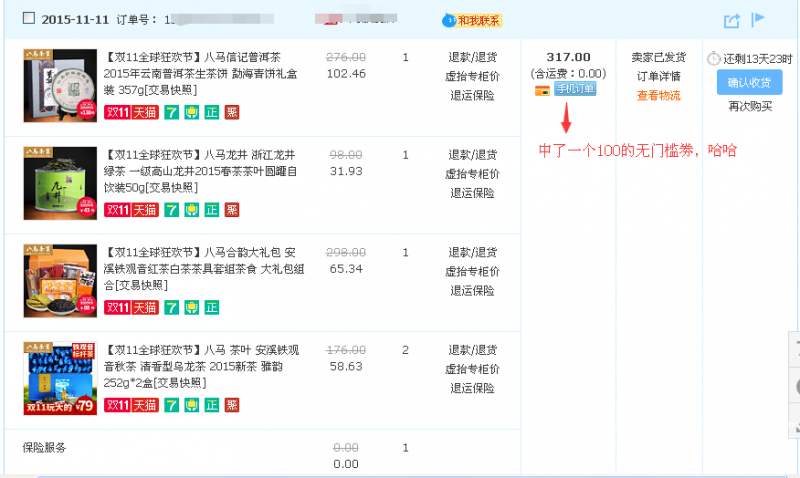
Task: Click 退款/退货 for the Longjing tea item
Action: pos(472,155)
